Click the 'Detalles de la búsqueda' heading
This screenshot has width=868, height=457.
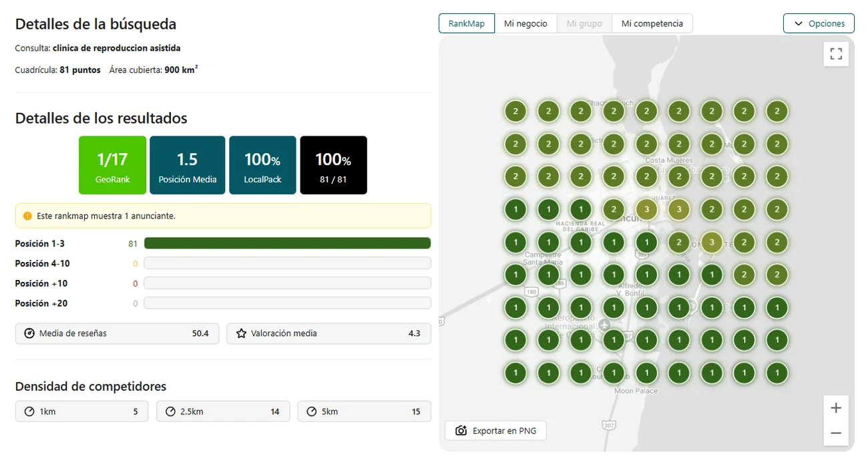point(95,24)
